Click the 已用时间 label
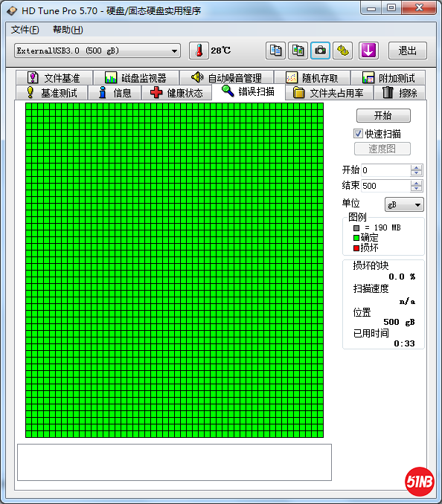The height and width of the screenshot is (504, 442). tap(371, 333)
